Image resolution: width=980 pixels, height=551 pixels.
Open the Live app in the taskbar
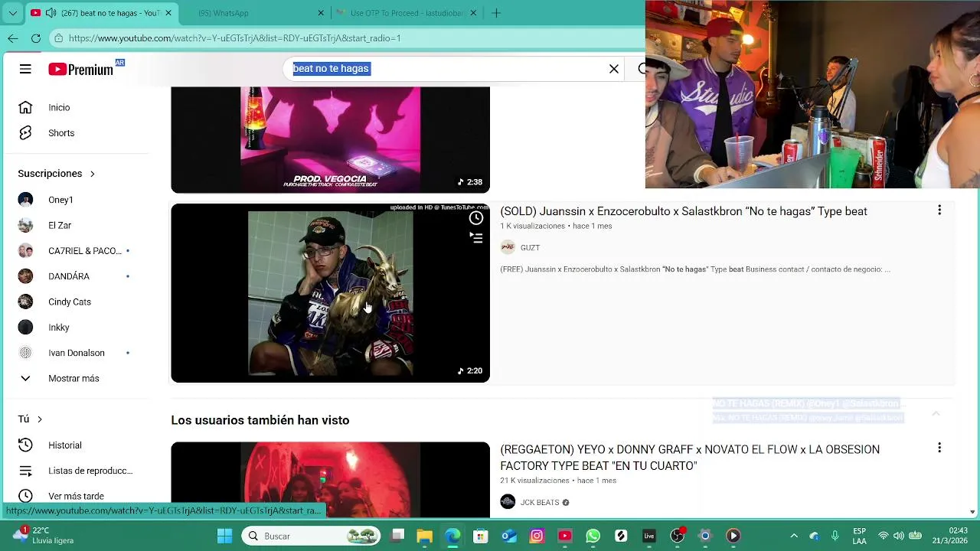[649, 536]
